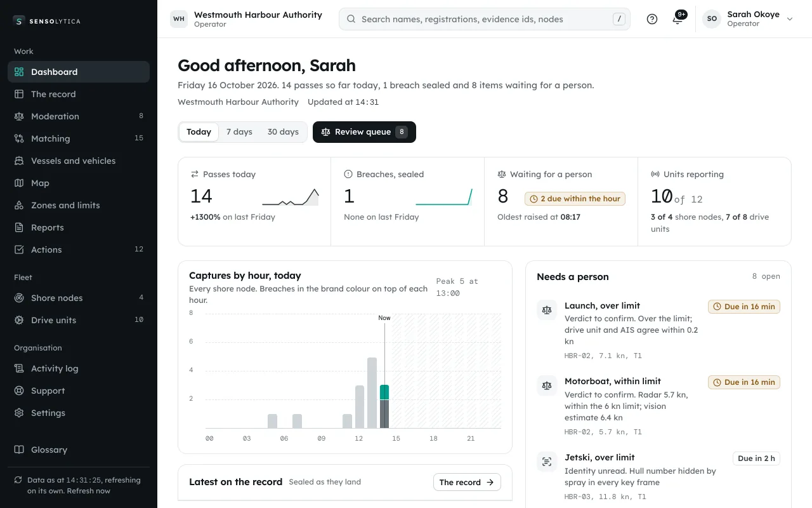Click the Zones and limits icon
This screenshot has height=508, width=812.
coord(19,205)
